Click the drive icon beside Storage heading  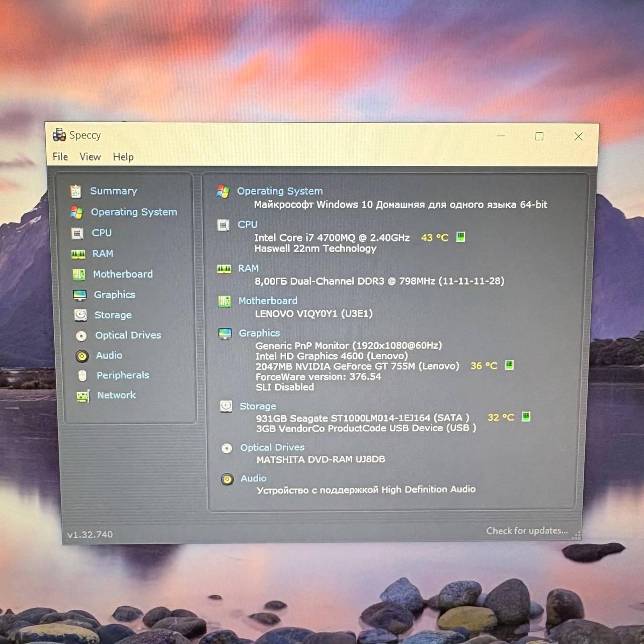[226, 406]
